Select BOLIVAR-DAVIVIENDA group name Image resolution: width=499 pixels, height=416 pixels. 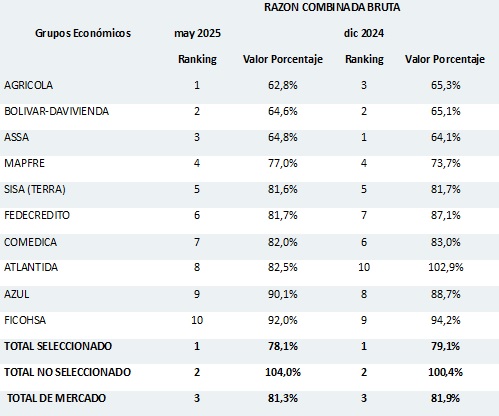pos(56,111)
